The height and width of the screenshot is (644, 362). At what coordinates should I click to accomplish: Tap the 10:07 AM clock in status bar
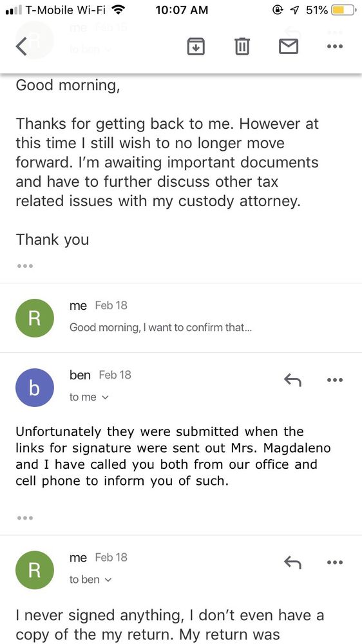(x=182, y=10)
